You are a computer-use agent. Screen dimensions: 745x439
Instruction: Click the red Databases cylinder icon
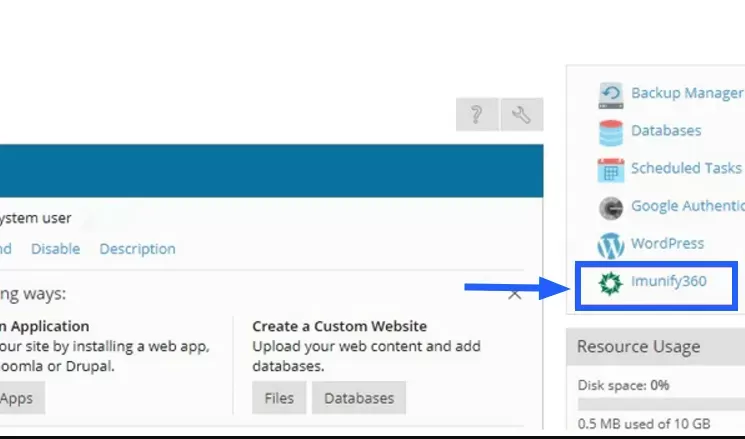click(x=610, y=132)
